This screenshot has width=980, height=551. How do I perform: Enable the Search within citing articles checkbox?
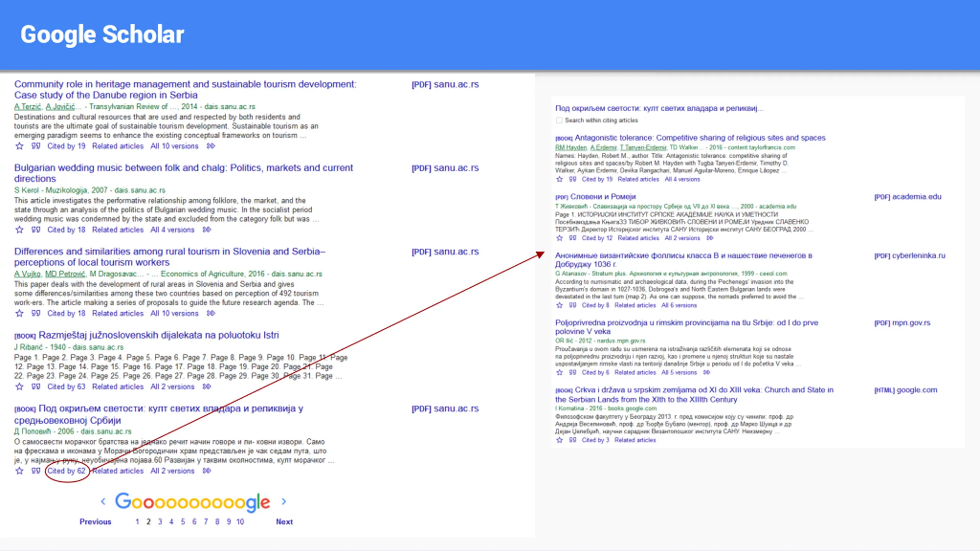(x=559, y=121)
